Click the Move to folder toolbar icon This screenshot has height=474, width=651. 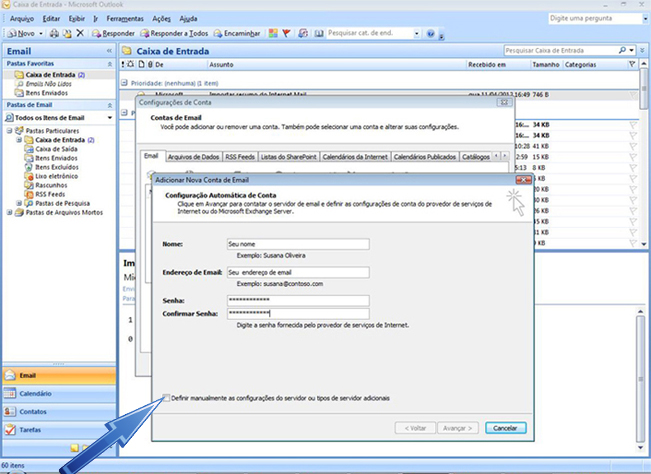coord(67,33)
